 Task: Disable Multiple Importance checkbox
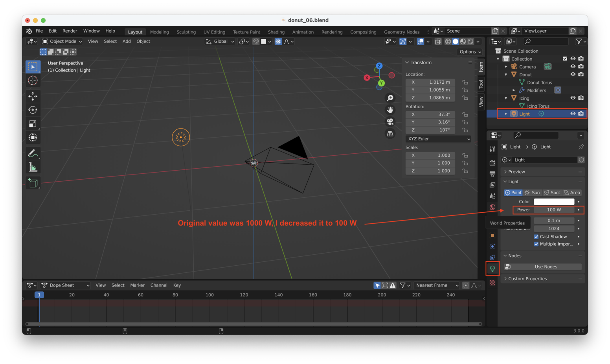point(536,244)
